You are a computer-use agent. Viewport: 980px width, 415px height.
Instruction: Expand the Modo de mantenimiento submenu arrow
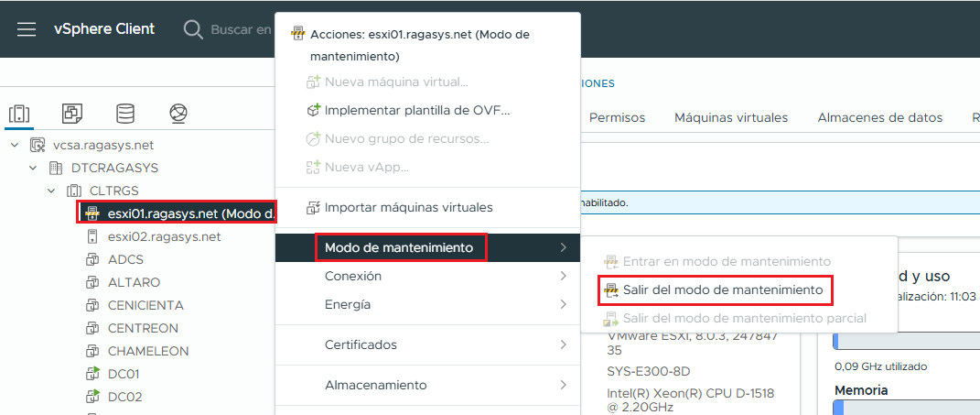pos(563,247)
